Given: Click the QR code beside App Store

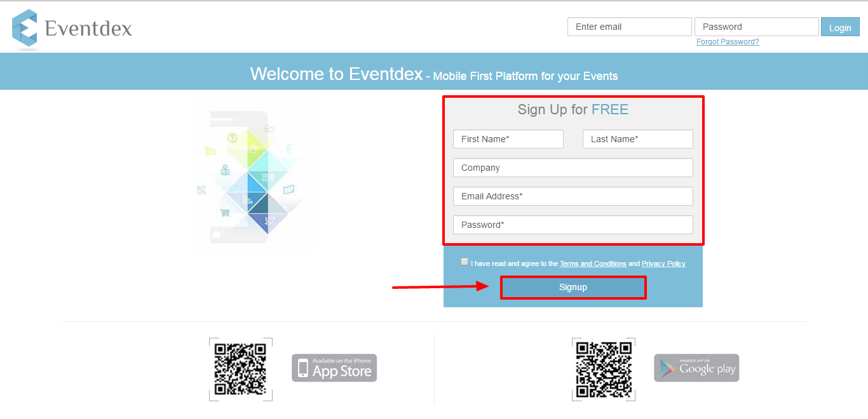Looking at the screenshot, I should point(241,369).
